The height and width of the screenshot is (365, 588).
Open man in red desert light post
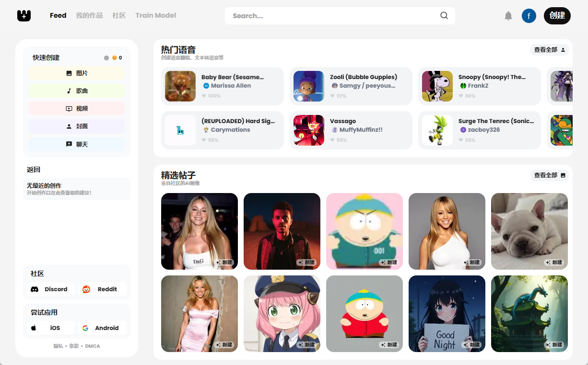282,231
